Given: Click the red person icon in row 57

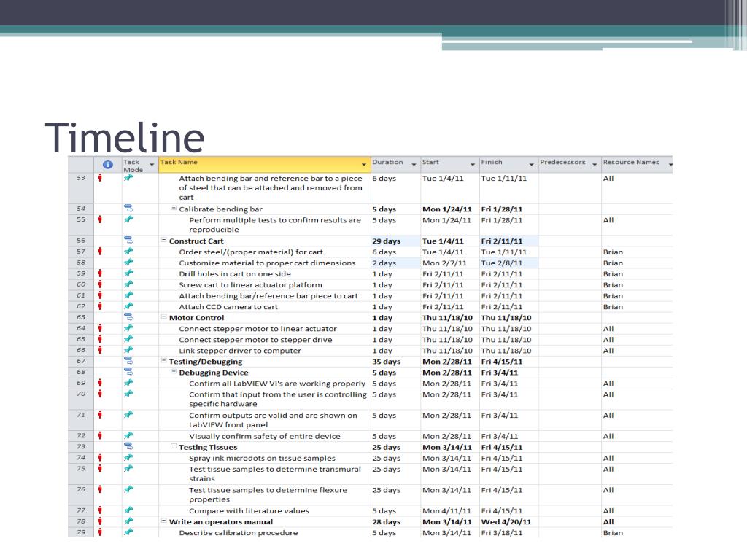Looking at the screenshot, I should [x=100, y=251].
